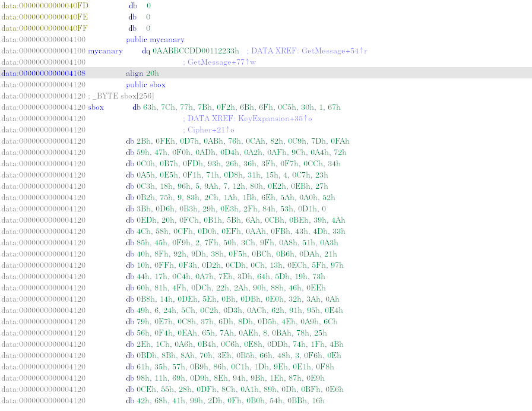Screen dimensions: 532x411
Task: Click the byte row starting 85h, 45h
Action: [x=232, y=243]
